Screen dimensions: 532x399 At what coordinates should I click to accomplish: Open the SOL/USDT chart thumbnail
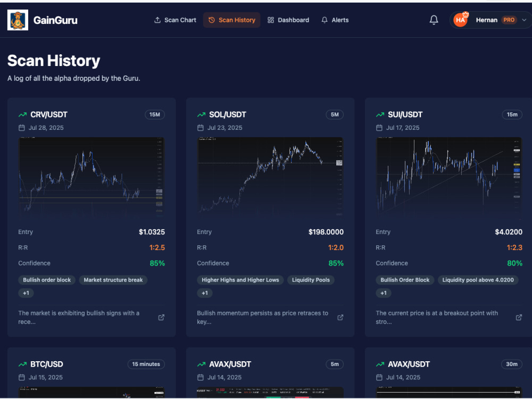click(x=270, y=178)
